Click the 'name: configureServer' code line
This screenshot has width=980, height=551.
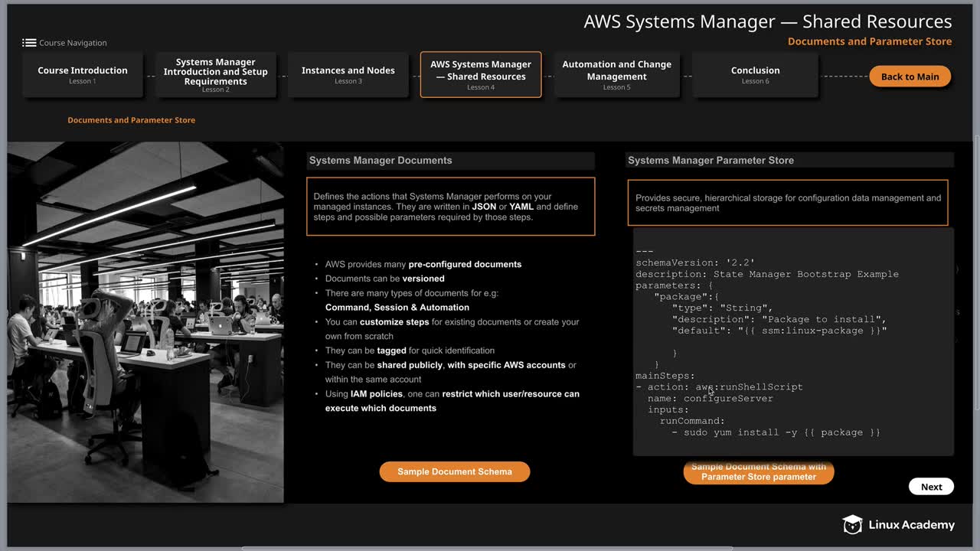click(x=710, y=398)
